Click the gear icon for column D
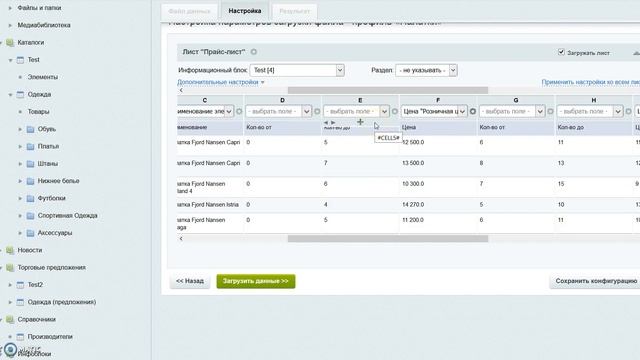Image resolution: width=640 pixels, height=360 pixels. tap(317, 111)
